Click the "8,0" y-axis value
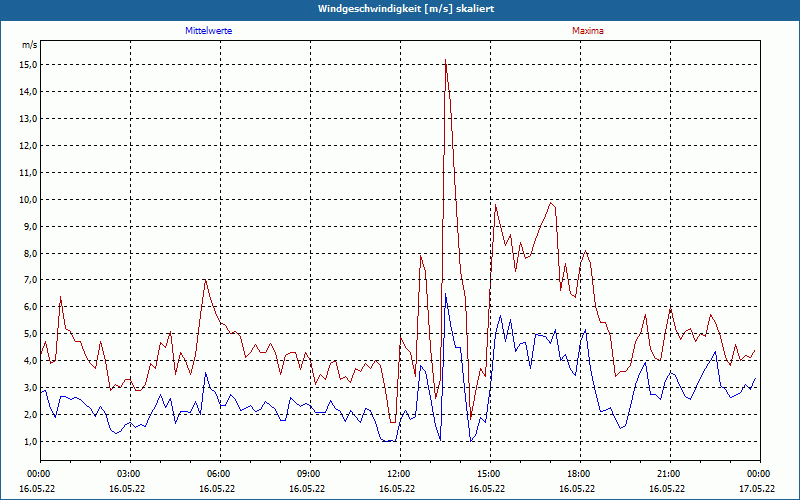 pos(30,254)
